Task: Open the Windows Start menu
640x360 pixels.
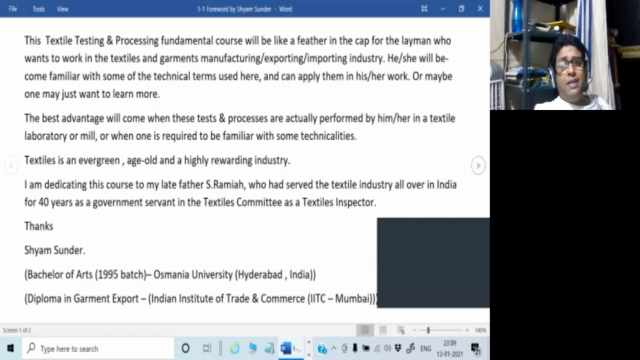Action: point(11,348)
